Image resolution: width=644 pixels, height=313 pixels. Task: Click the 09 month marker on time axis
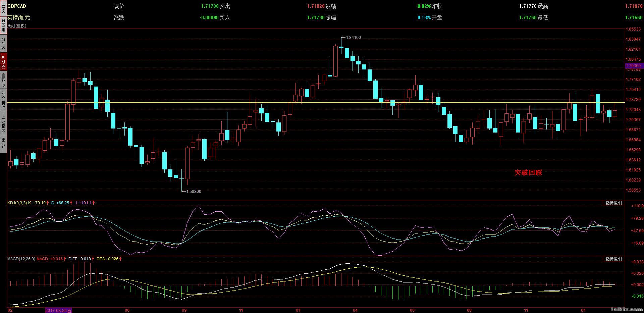[184, 310]
